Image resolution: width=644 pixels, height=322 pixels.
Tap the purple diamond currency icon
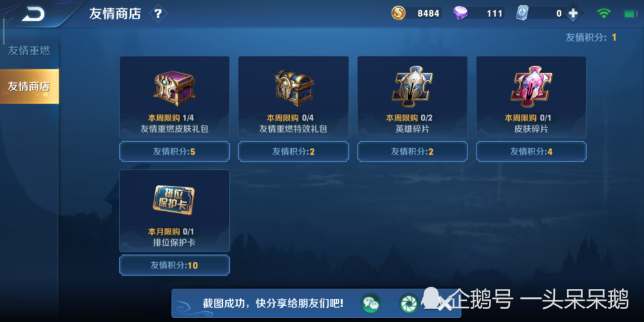[460, 14]
